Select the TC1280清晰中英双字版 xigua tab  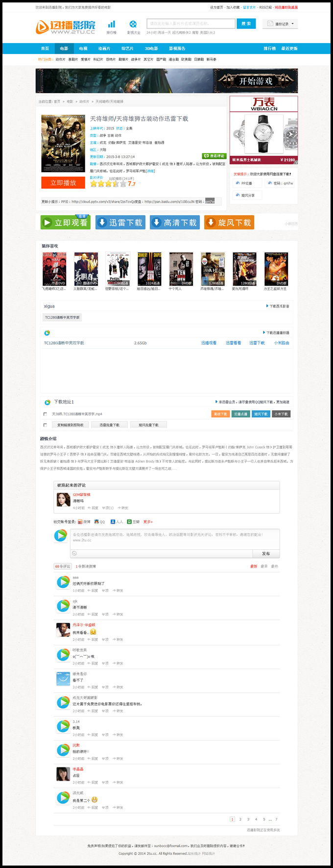pos(62,317)
